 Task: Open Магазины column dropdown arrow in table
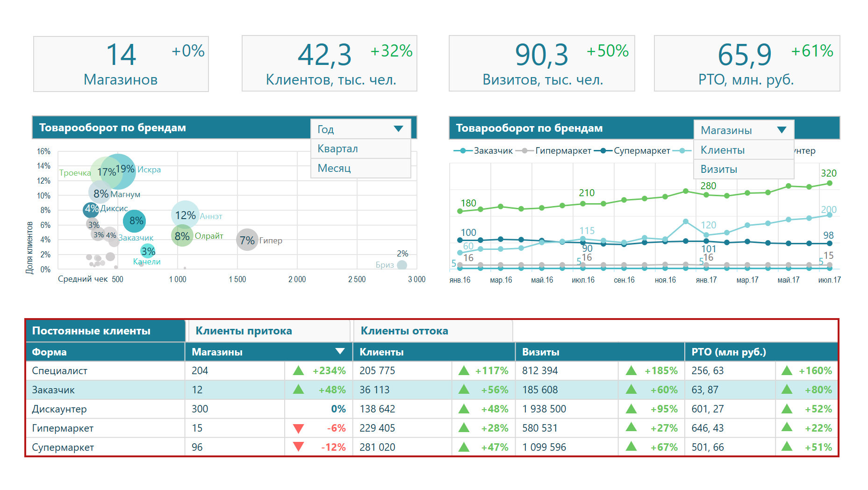pyautogui.click(x=340, y=351)
